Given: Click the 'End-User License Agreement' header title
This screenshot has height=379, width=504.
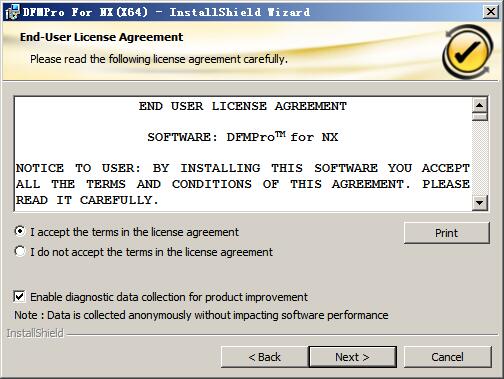Looking at the screenshot, I should 101,37.
